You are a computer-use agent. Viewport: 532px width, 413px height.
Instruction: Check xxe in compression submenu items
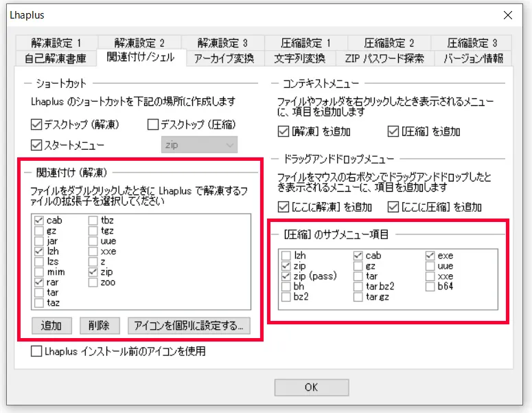click(430, 276)
